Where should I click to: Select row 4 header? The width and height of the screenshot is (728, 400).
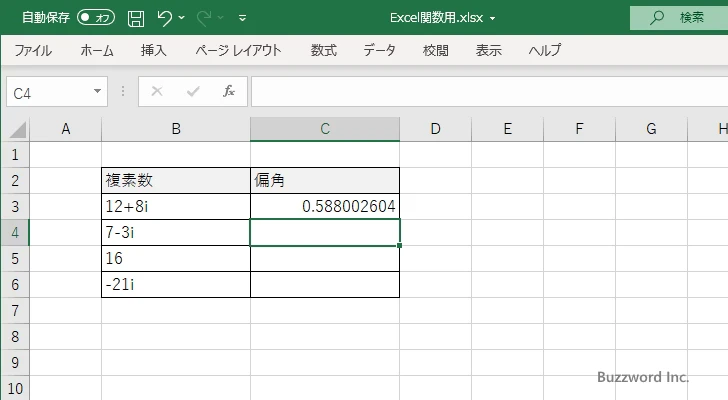pyautogui.click(x=15, y=232)
